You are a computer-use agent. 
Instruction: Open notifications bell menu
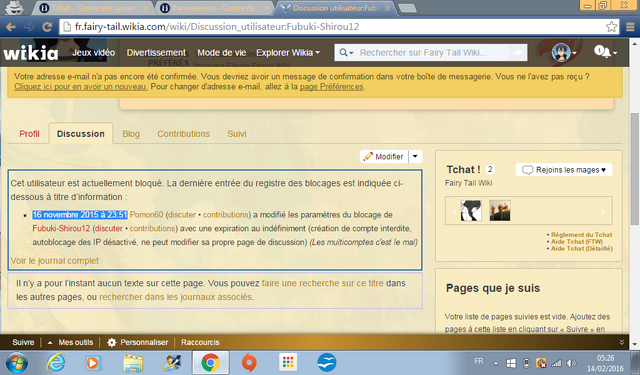pyautogui.click(x=605, y=52)
